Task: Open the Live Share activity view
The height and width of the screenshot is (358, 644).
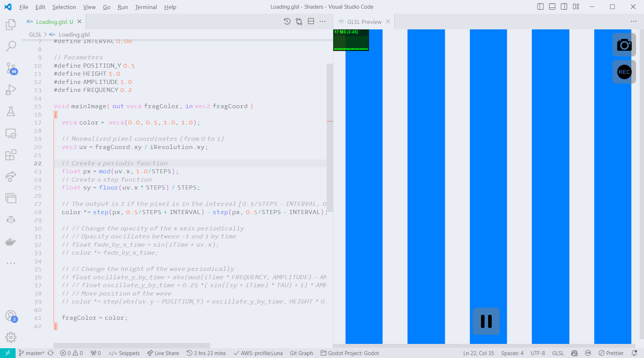Action: (x=11, y=176)
